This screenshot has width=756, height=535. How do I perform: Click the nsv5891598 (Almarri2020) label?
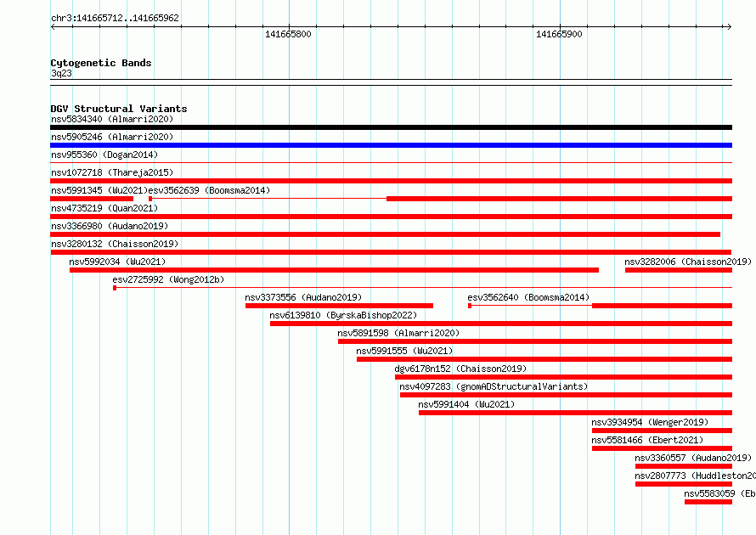click(398, 333)
